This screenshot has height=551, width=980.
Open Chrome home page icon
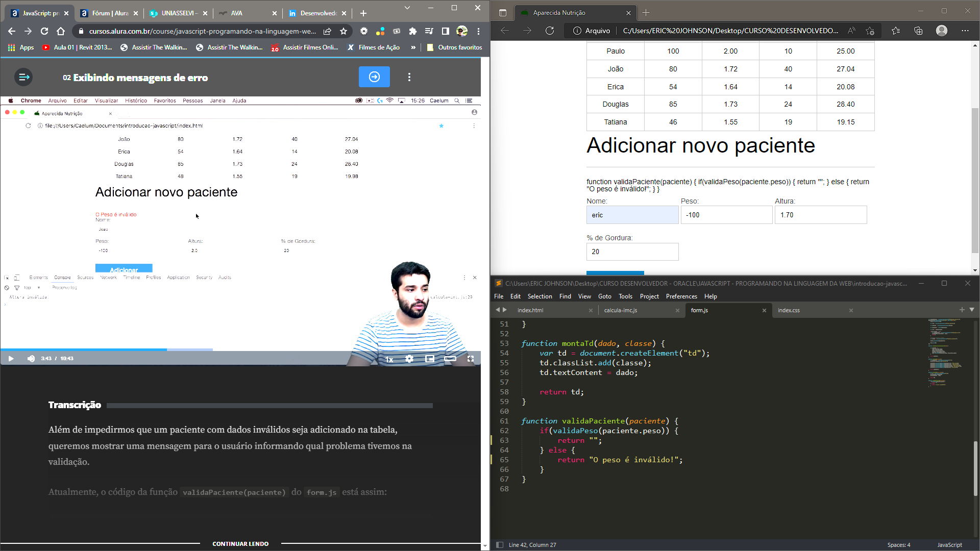61,31
